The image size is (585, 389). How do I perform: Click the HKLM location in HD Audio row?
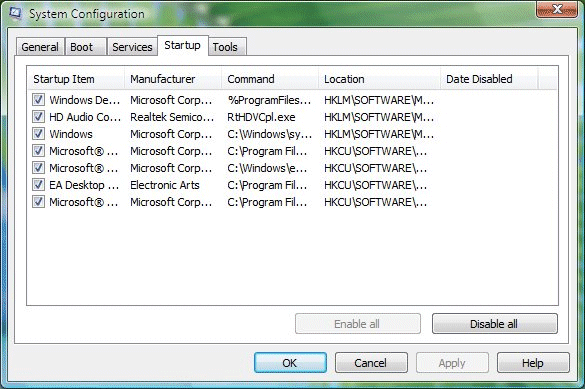[379, 117]
